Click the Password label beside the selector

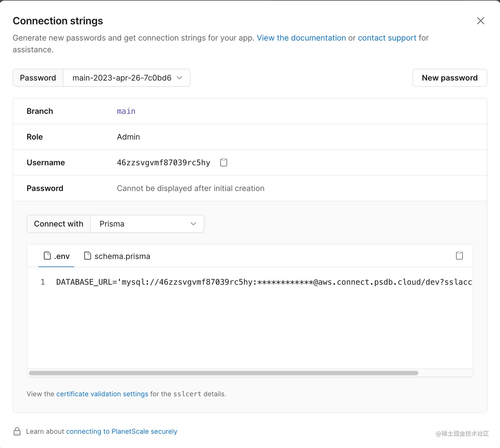tap(38, 78)
